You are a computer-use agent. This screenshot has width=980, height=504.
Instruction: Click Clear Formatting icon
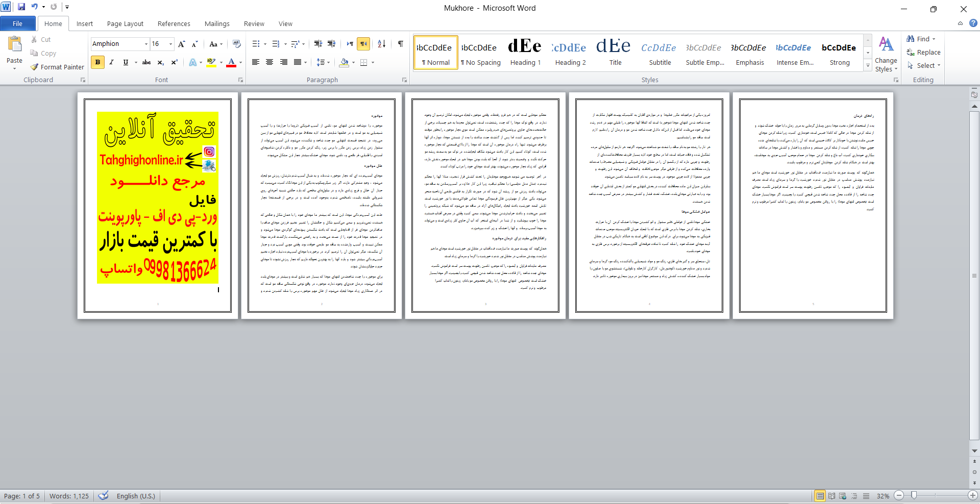click(236, 44)
